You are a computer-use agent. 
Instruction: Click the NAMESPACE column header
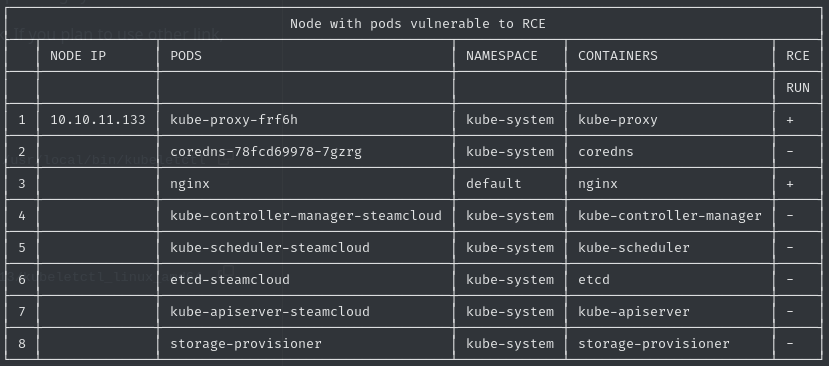click(x=501, y=56)
